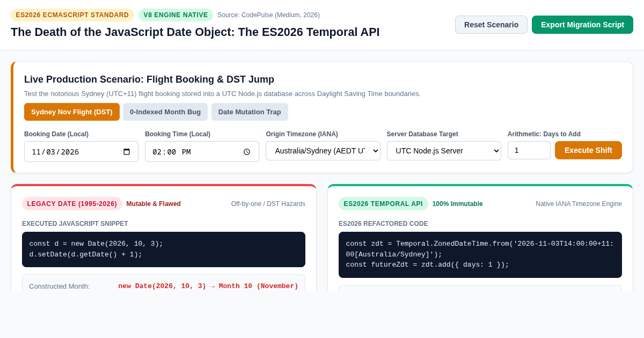Execute the date shift

tap(588, 150)
